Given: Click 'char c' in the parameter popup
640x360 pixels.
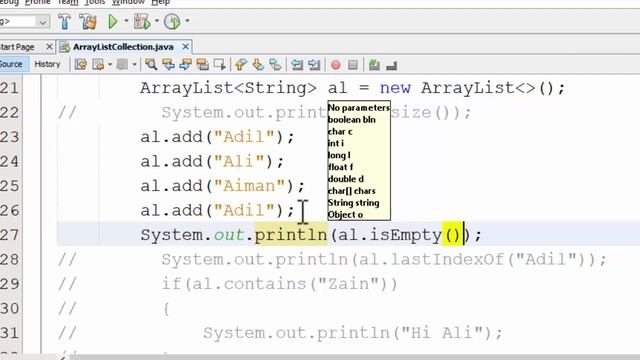Looking at the screenshot, I should point(340,131).
